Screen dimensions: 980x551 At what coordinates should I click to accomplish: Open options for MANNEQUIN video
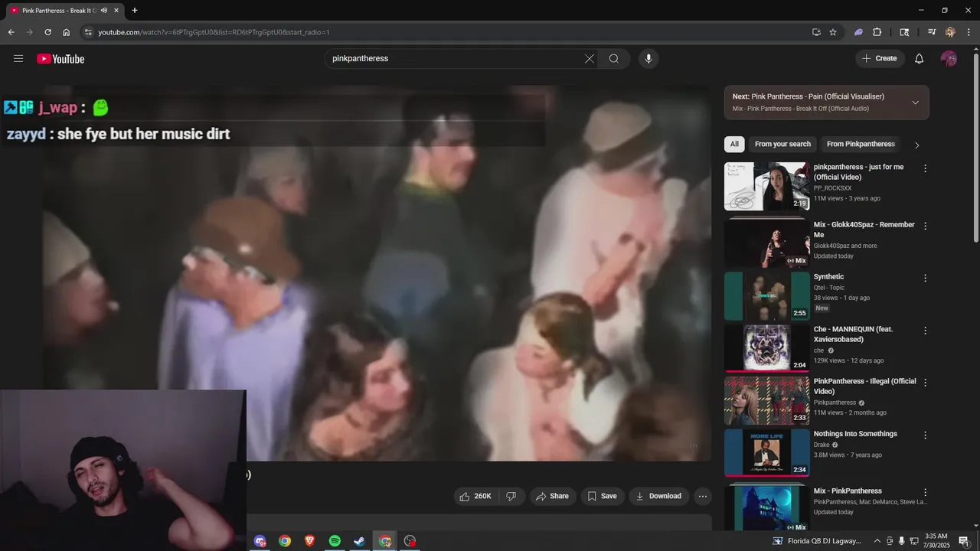(925, 331)
